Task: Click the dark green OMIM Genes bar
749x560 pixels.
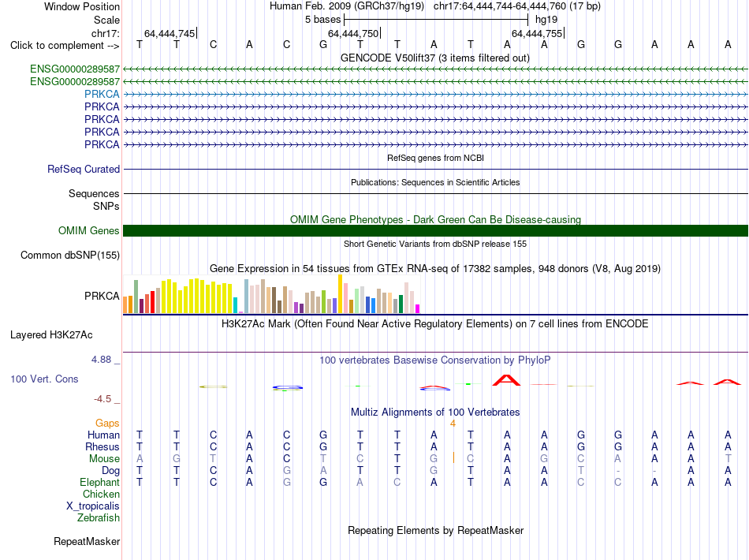Action: pyautogui.click(x=435, y=231)
